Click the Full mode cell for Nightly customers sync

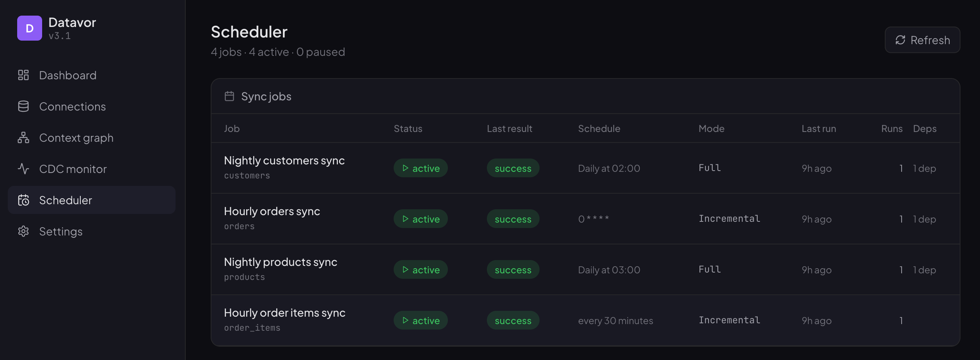[x=710, y=168]
